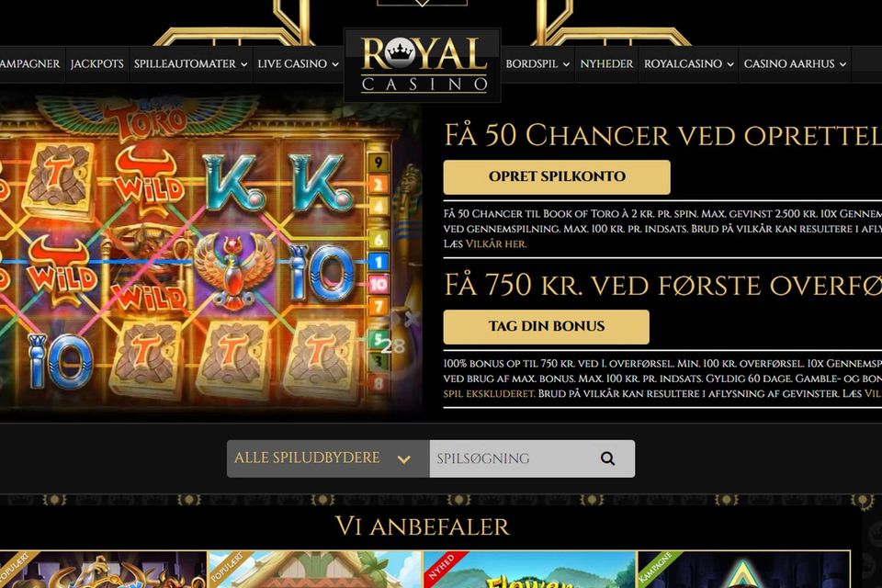Open the second Populært game thumbnail
The width and height of the screenshot is (882, 588).
tap(315, 570)
